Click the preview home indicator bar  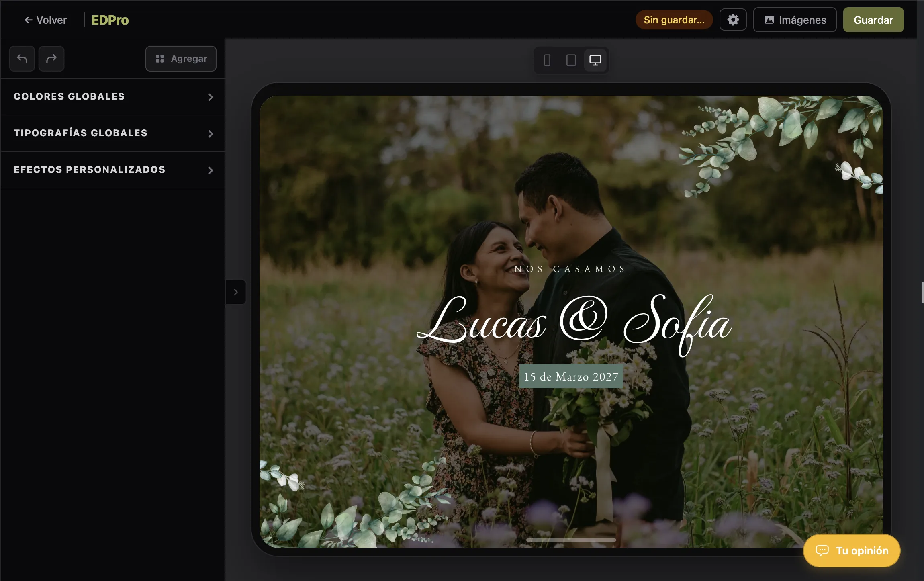pos(571,540)
